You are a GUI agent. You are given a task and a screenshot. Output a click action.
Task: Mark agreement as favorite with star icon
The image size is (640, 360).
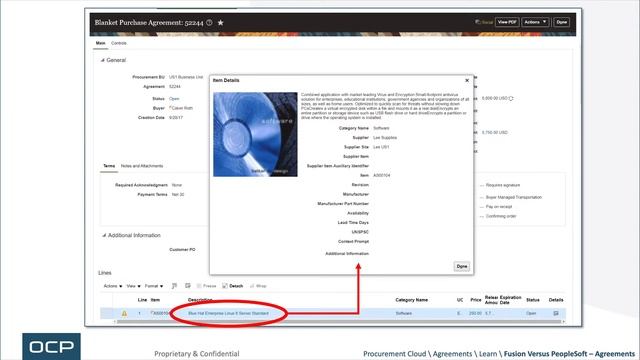pos(220,22)
